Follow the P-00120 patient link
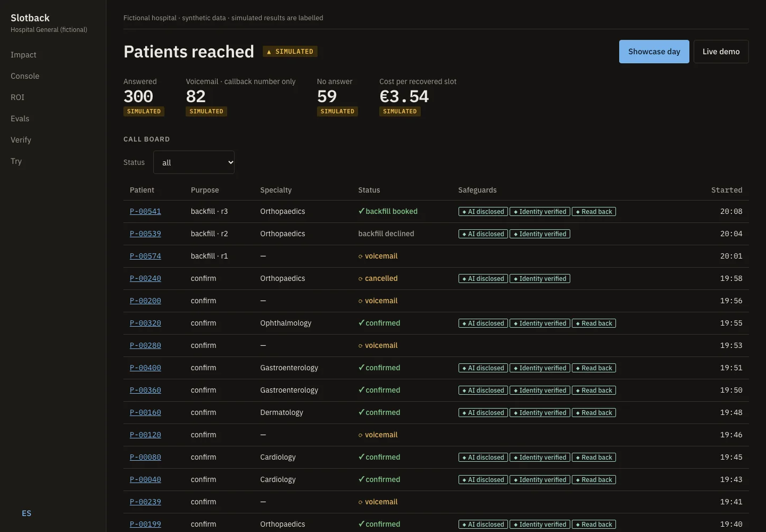766x532 pixels. (145, 435)
